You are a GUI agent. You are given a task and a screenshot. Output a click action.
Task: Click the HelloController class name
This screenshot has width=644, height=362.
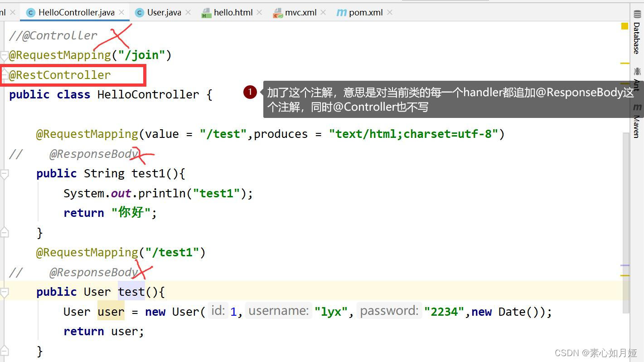[148, 94]
